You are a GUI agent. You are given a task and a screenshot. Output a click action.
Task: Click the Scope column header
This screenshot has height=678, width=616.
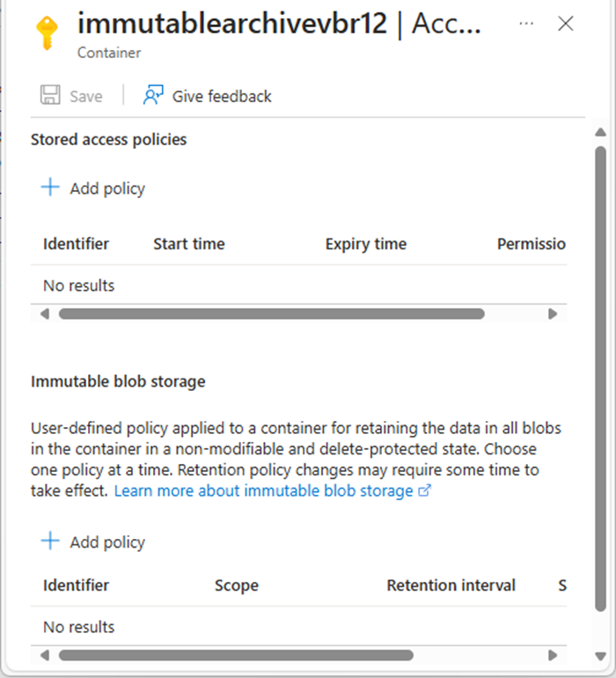point(236,586)
